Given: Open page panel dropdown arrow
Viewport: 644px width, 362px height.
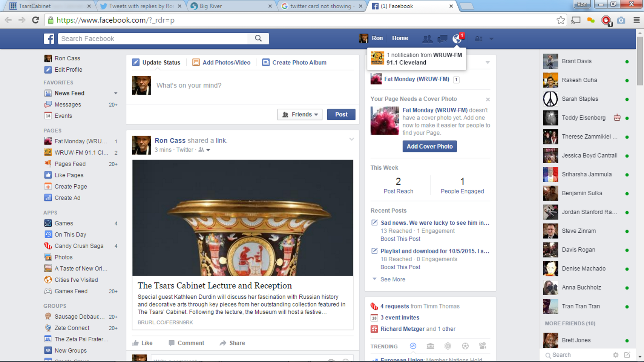Looking at the screenshot, I should click(488, 63).
